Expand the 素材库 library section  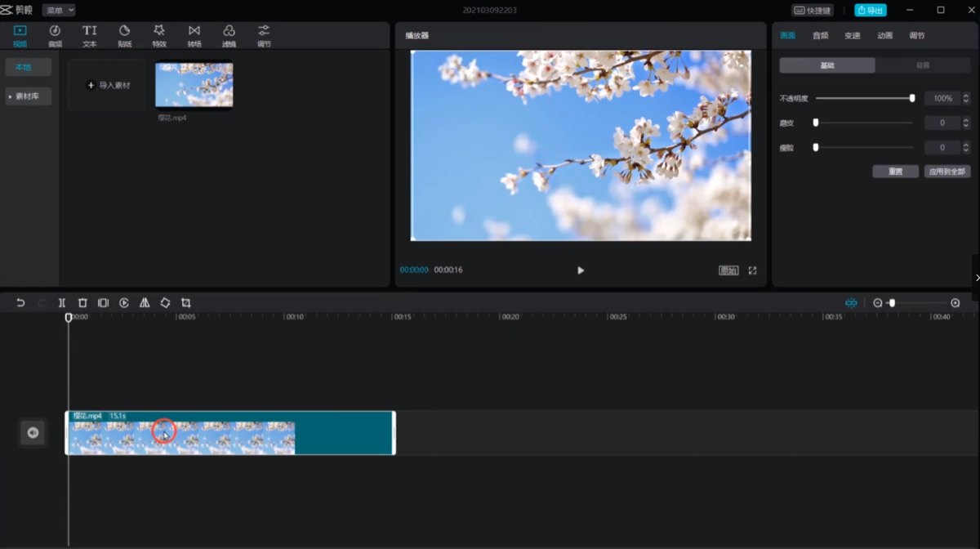pyautogui.click(x=29, y=96)
